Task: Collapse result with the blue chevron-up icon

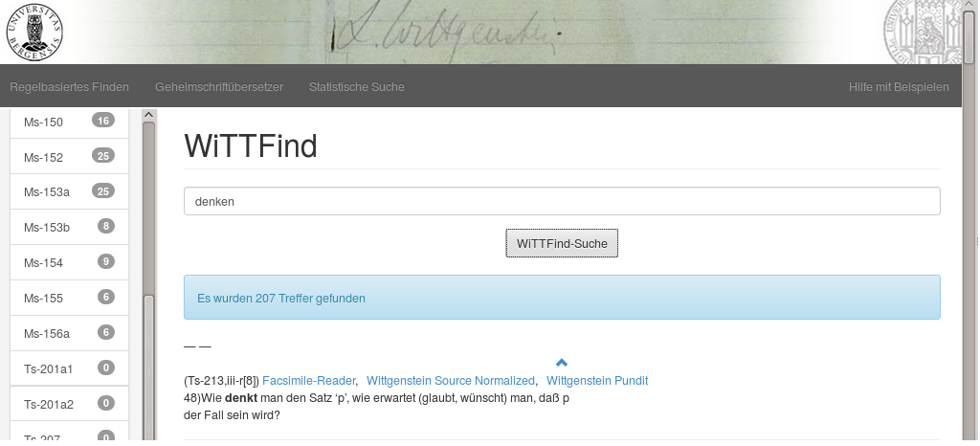Action: [x=561, y=363]
